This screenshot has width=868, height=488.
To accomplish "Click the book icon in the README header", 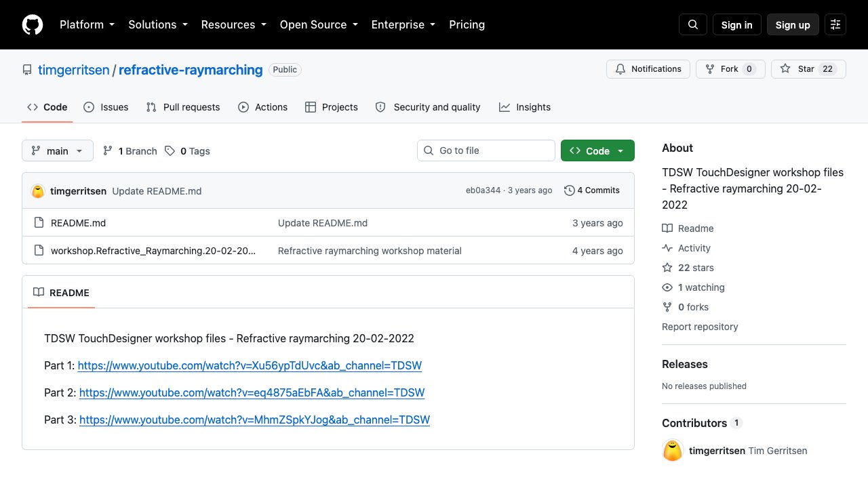I will coord(39,293).
